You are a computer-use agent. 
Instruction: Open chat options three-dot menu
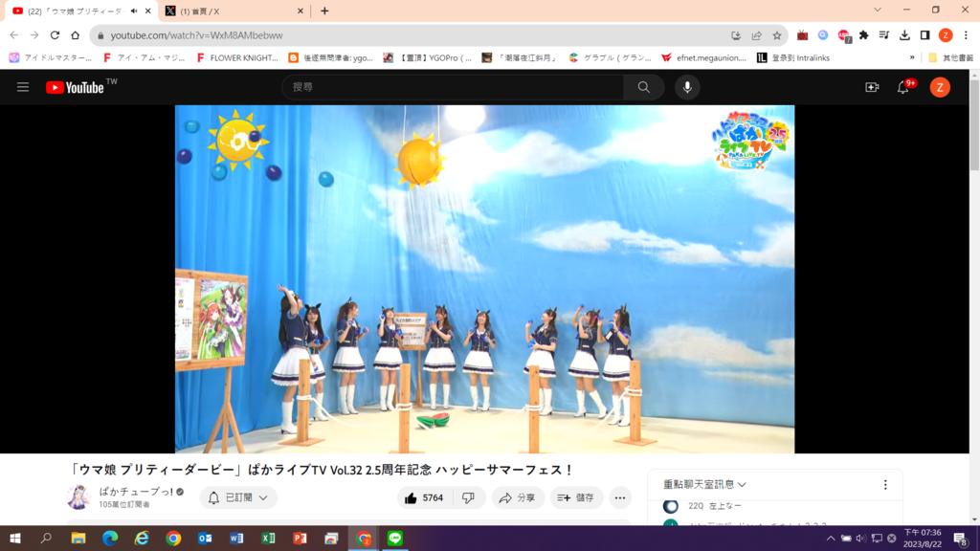(885, 485)
